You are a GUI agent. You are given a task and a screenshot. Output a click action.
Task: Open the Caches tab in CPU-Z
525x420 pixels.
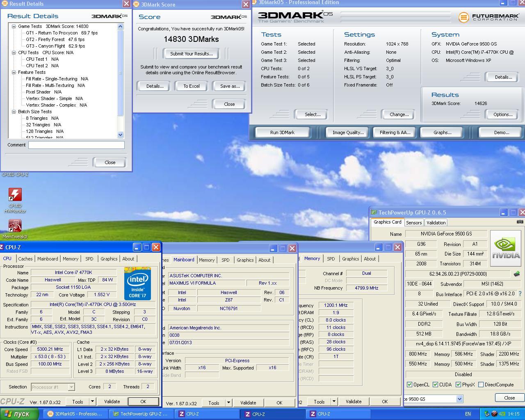[x=25, y=259]
